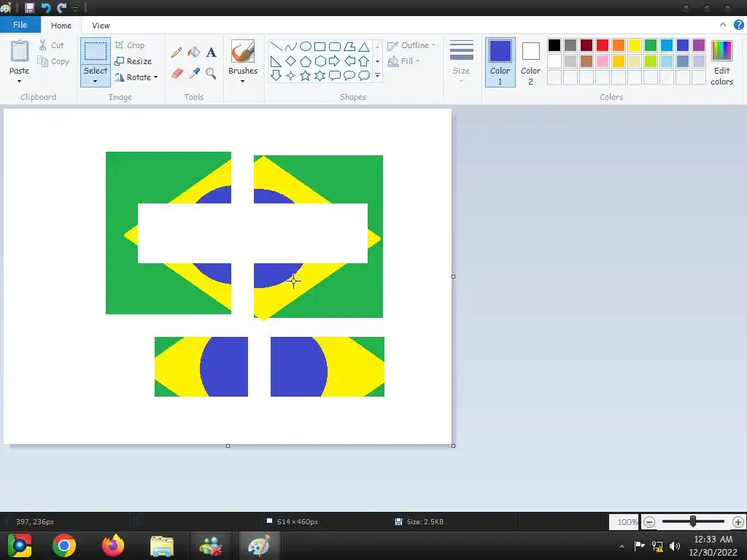Open the File menu
747x560 pixels.
20,25
